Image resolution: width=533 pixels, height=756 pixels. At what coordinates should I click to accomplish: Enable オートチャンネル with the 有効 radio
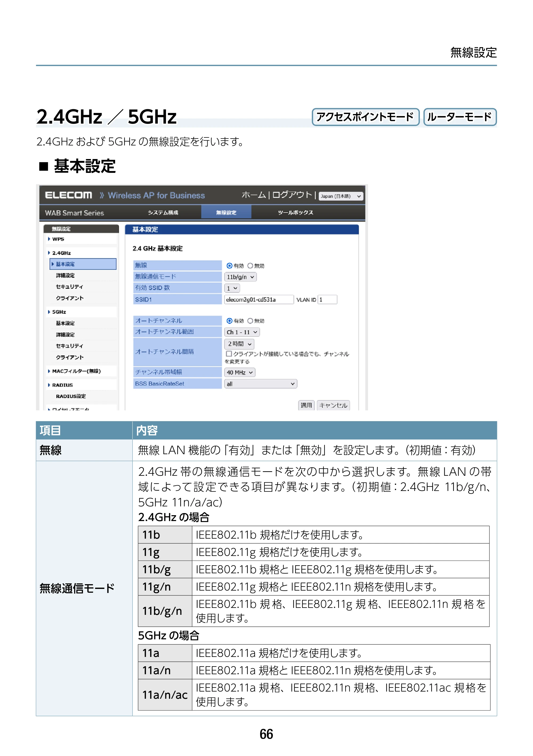(229, 321)
